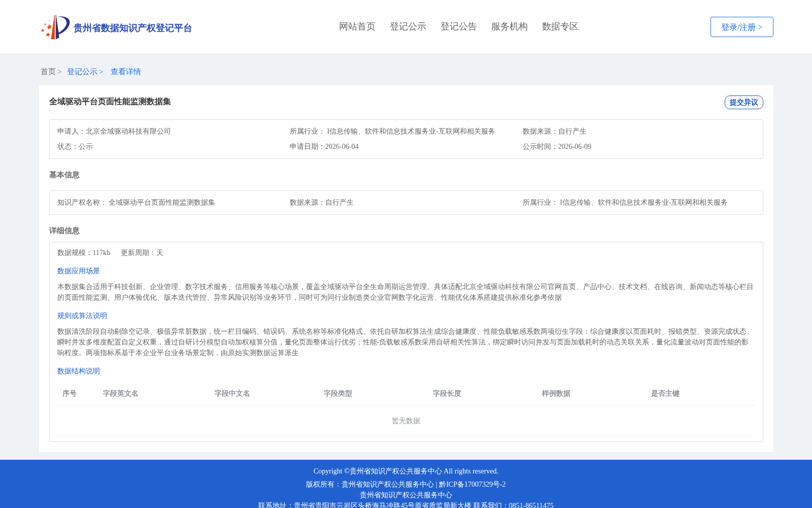Click the 知识产权名称 field in basic info
This screenshot has width=812, height=508.
tap(136, 202)
